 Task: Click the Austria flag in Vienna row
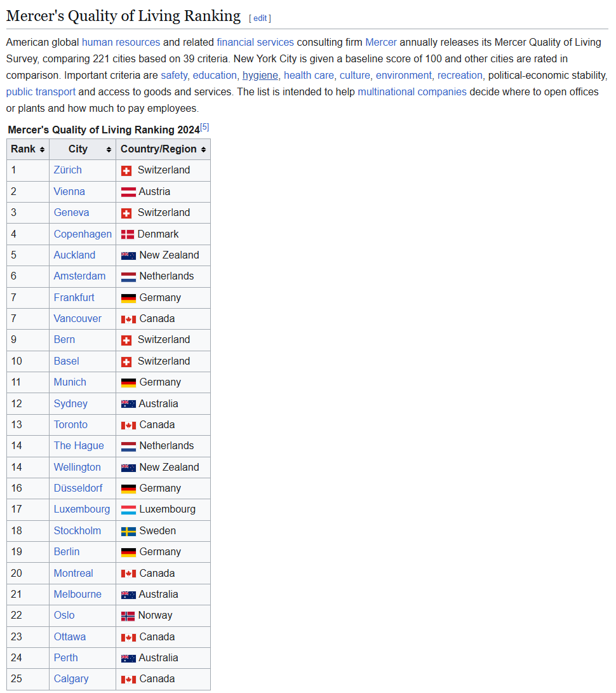[128, 192]
